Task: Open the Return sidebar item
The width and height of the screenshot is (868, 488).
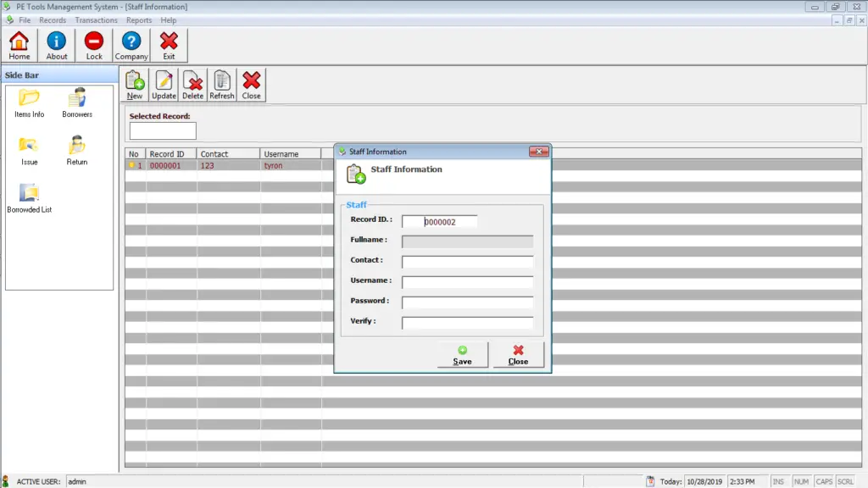Action: (76, 150)
